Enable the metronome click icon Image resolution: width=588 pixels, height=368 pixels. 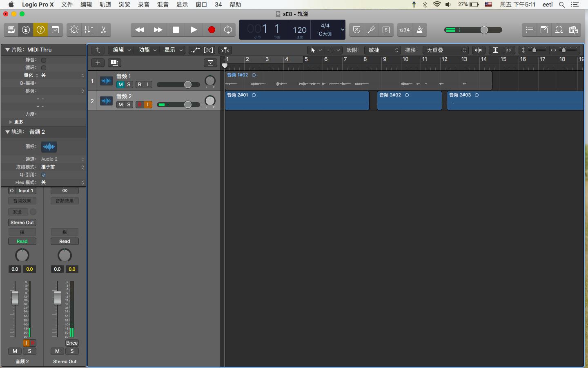tap(419, 30)
